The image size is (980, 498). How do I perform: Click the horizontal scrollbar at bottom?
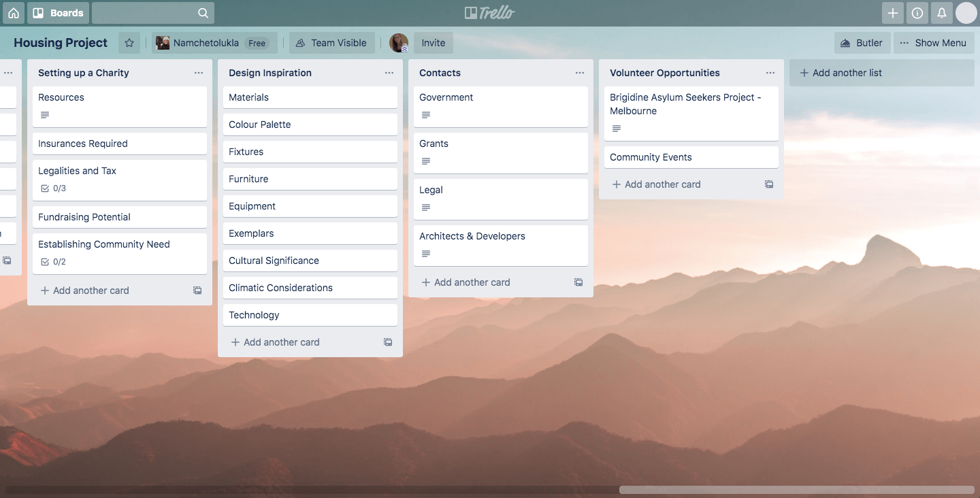tap(796, 490)
